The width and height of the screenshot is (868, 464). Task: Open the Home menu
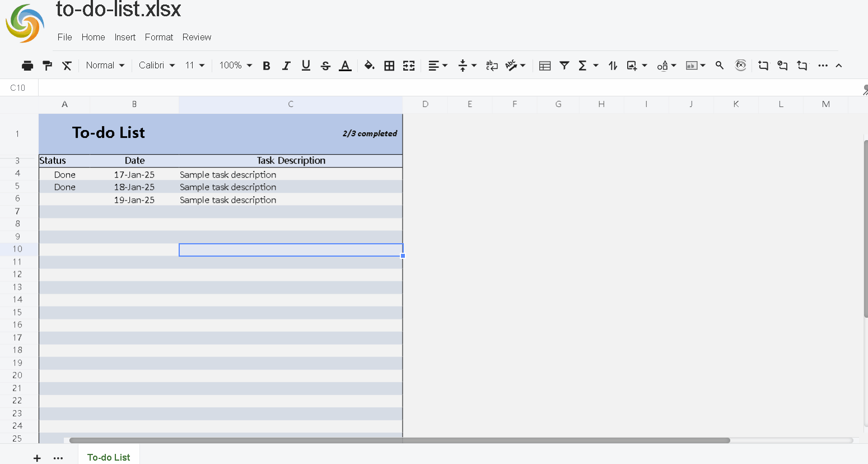point(93,37)
